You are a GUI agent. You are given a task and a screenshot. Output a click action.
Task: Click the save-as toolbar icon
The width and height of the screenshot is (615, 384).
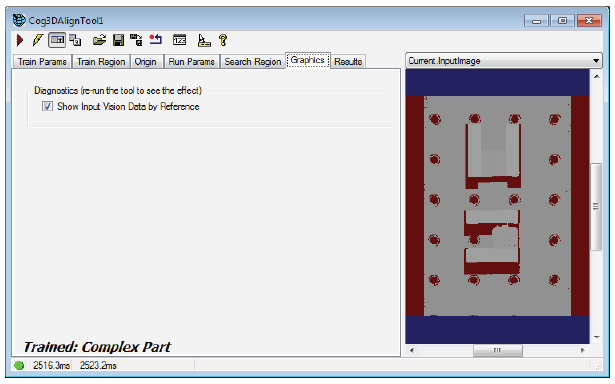pyautogui.click(x=136, y=40)
